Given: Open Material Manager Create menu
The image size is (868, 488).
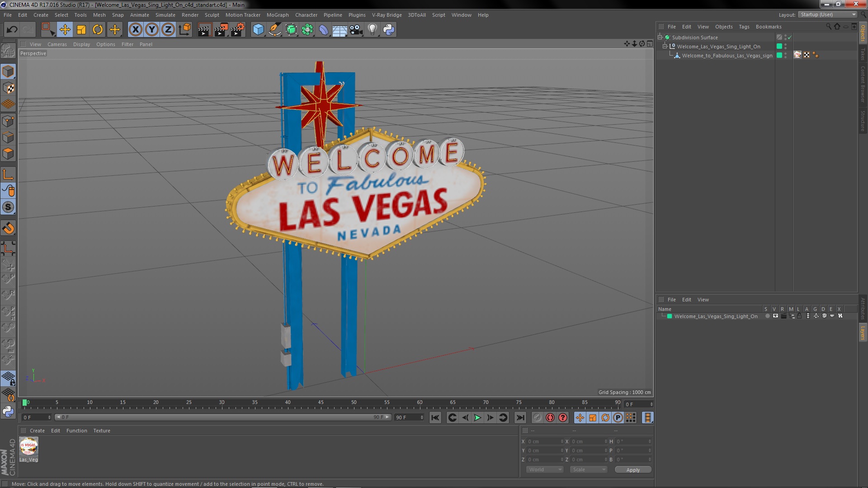Looking at the screenshot, I should tap(37, 431).
